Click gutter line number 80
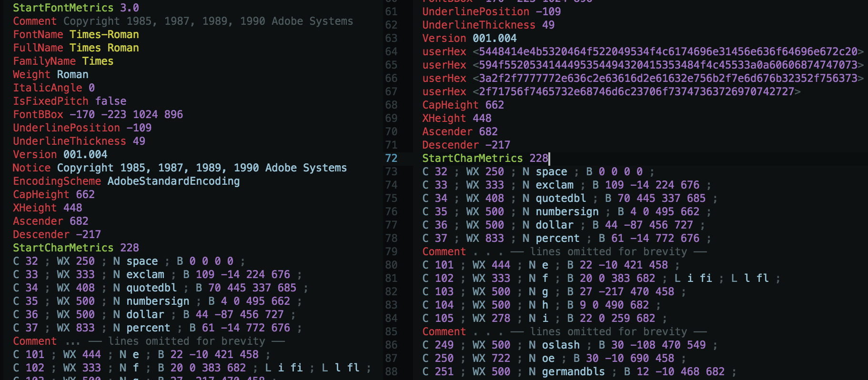This screenshot has height=380, width=868. coord(391,265)
